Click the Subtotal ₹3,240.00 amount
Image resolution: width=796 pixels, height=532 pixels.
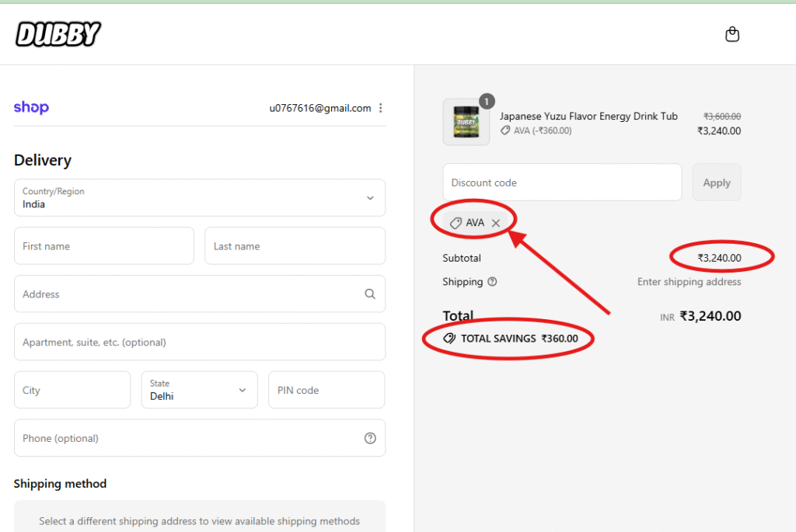(719, 258)
